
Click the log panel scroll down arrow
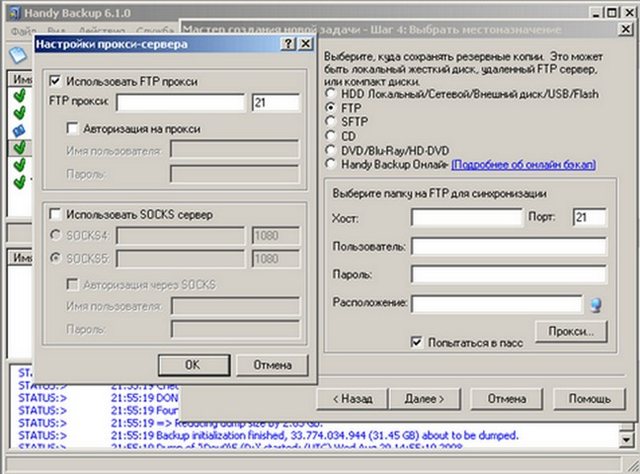coord(627,439)
